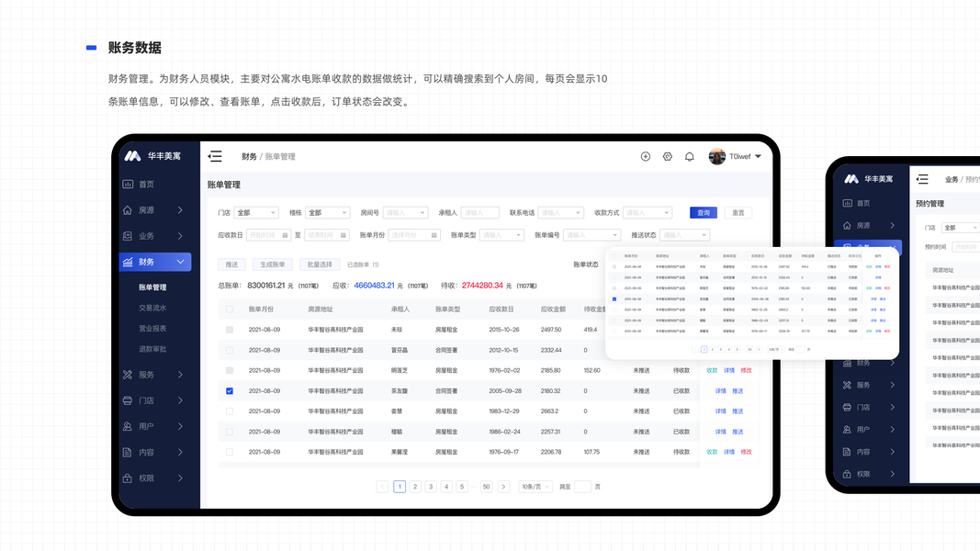Click calendar icon in 结束时间 field
Image resolution: width=980 pixels, height=551 pixels.
point(344,235)
